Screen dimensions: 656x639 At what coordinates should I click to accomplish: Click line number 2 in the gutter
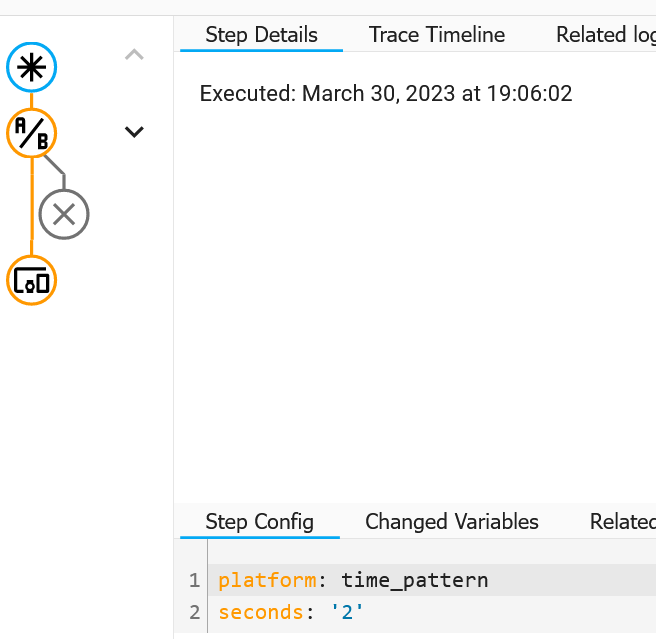pos(194,610)
